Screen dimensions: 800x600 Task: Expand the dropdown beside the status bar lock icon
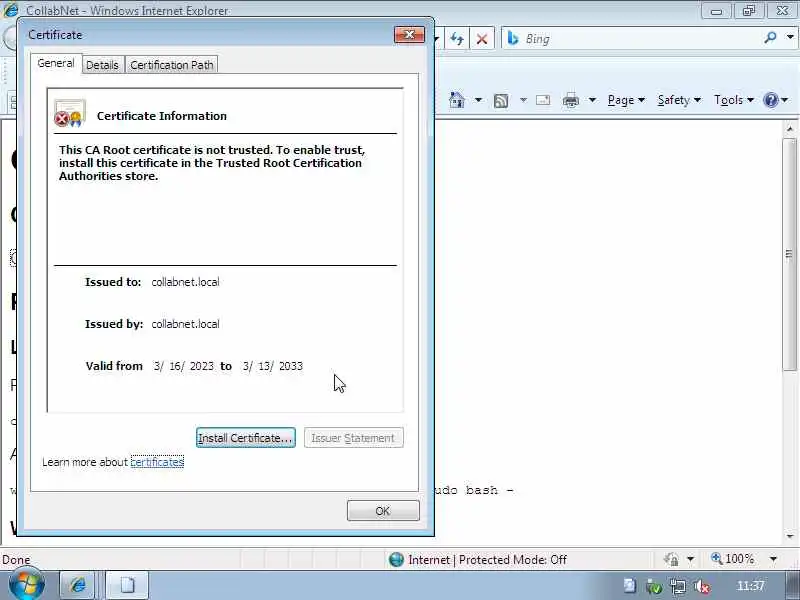(x=690, y=559)
